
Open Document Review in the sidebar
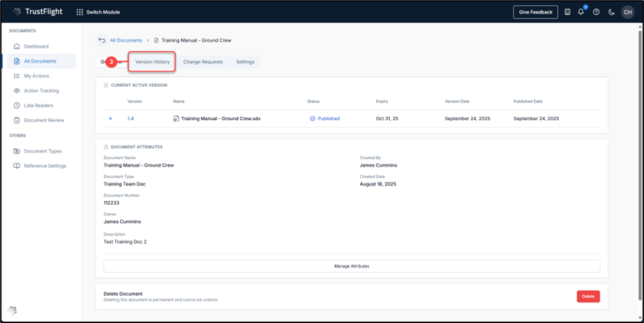(44, 120)
